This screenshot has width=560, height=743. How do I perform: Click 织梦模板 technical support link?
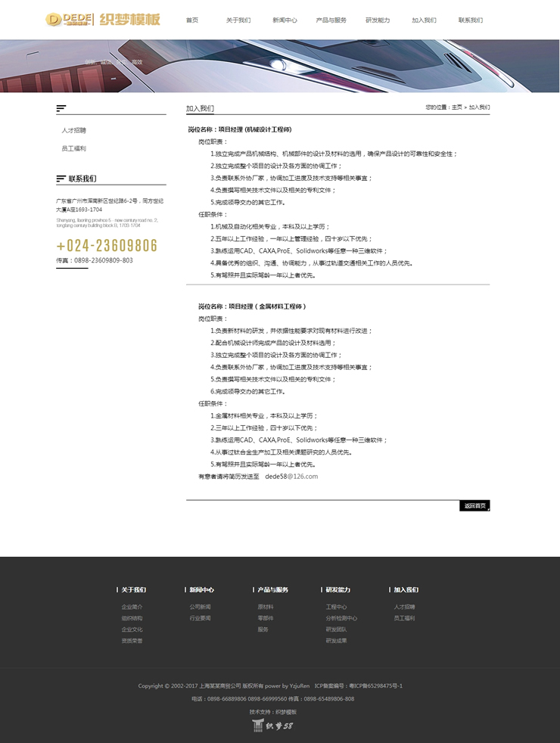coord(284,712)
